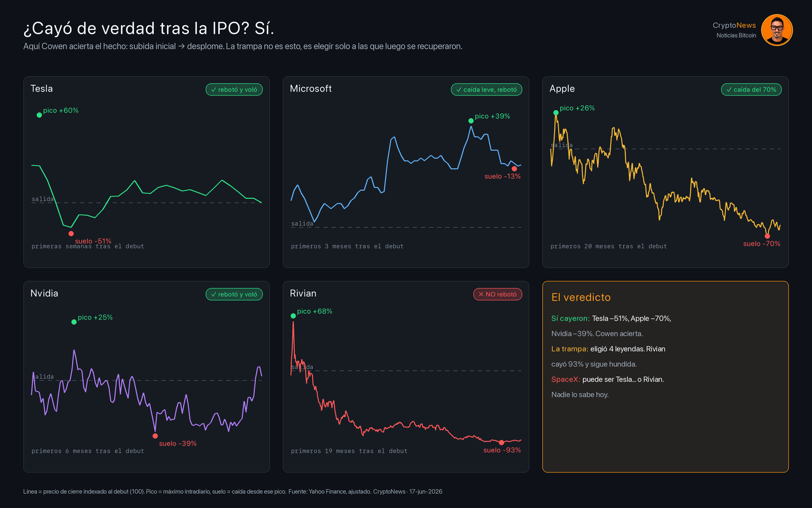
Task: Click the green Tesla peak dot +60%
Action: click(x=39, y=115)
